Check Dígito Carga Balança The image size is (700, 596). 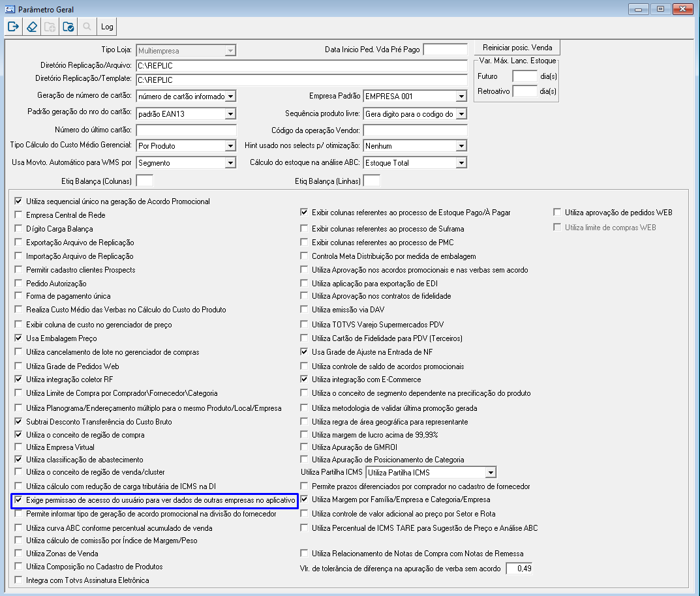click(x=18, y=228)
